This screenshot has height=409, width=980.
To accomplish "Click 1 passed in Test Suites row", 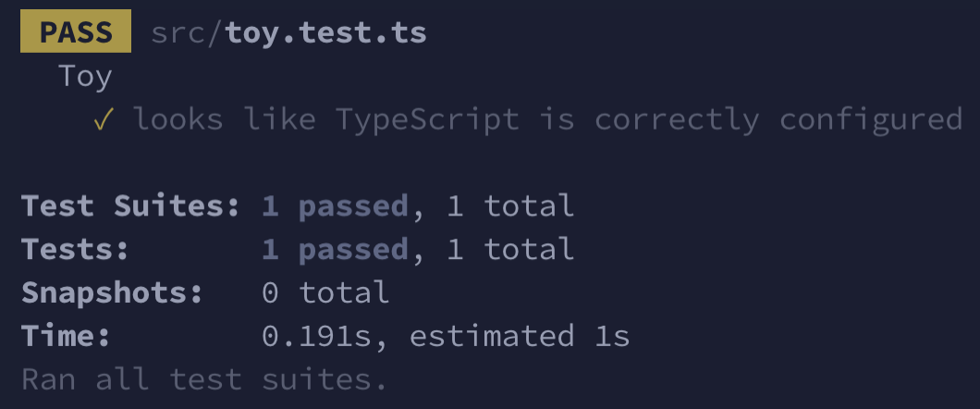I will 335,205.
